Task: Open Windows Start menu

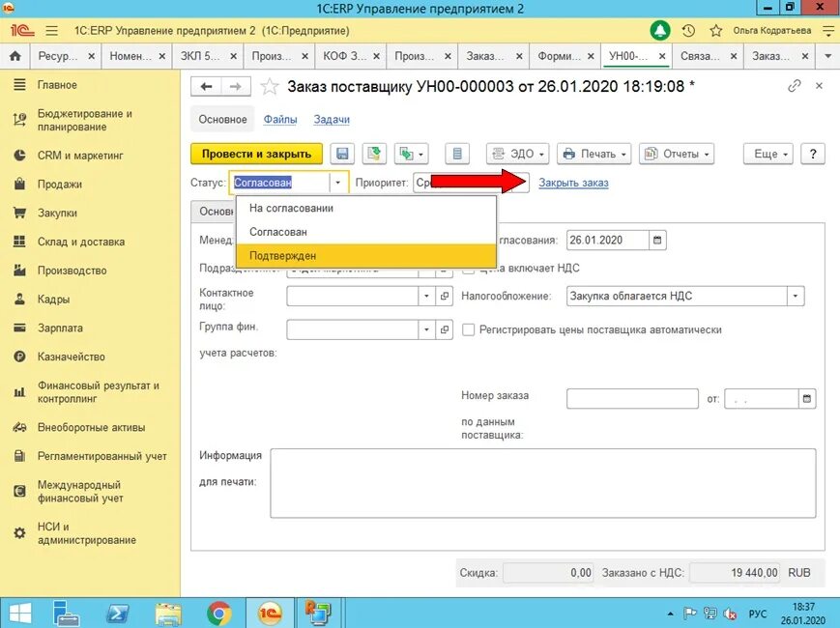Action: point(20,613)
